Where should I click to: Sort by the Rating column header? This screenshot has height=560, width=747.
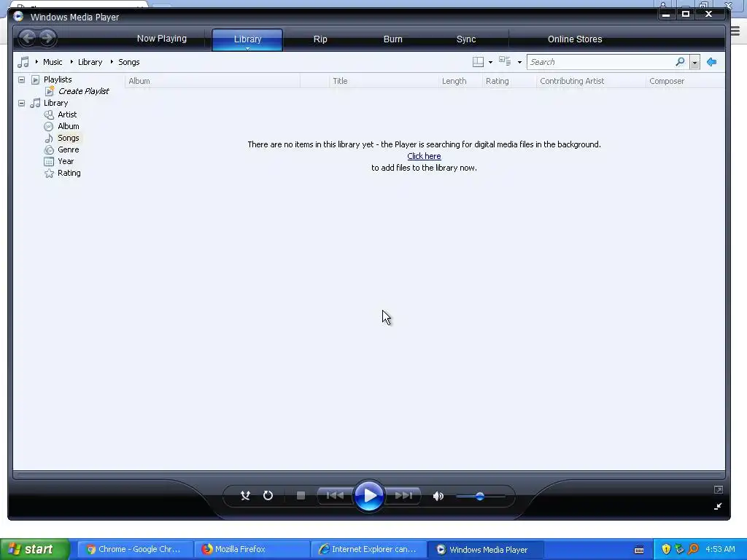click(509, 81)
